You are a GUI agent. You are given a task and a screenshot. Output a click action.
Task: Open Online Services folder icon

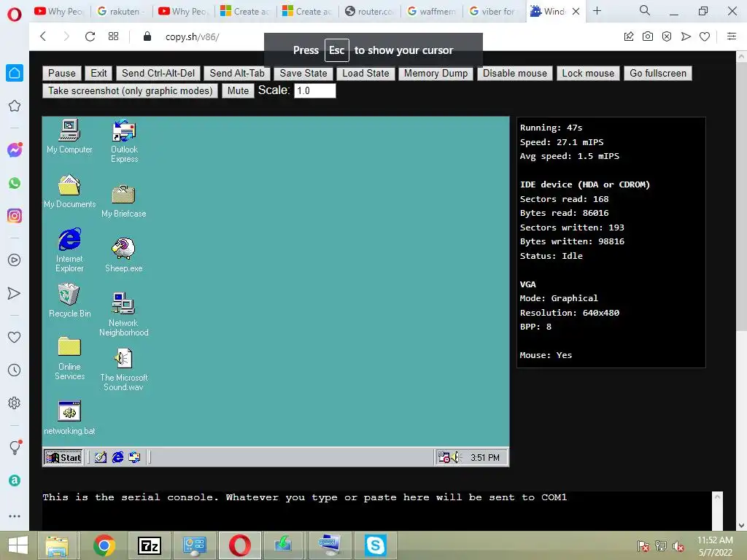tap(69, 359)
